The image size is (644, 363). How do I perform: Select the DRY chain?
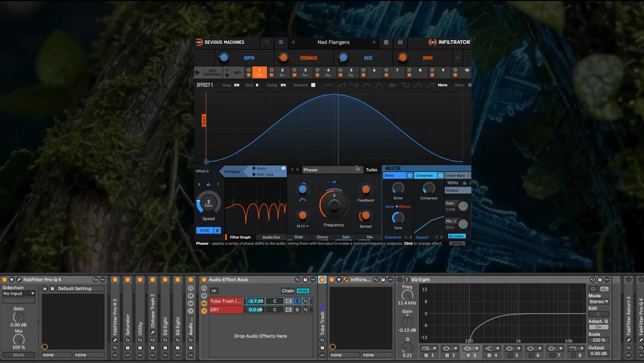pyautogui.click(x=226, y=310)
